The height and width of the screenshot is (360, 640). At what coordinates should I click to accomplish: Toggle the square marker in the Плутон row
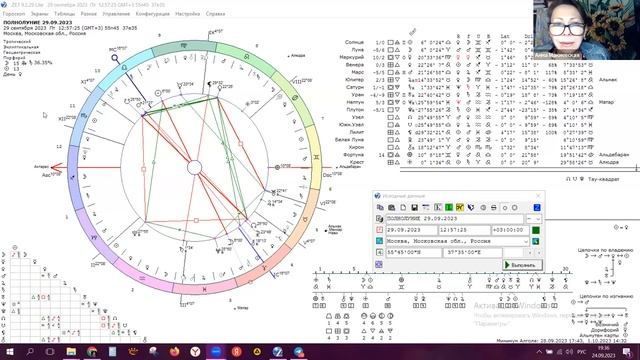391,110
